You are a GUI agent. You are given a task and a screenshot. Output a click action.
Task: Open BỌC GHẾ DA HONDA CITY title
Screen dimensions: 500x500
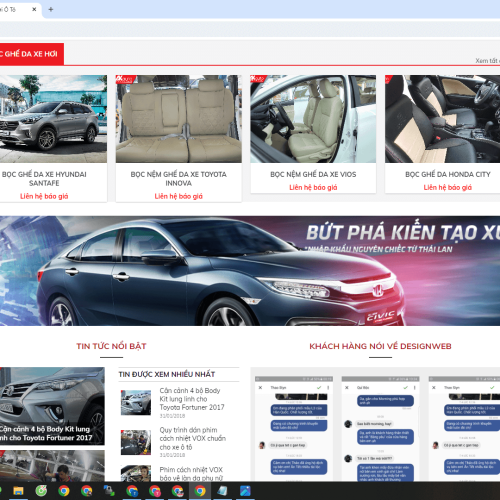click(448, 174)
